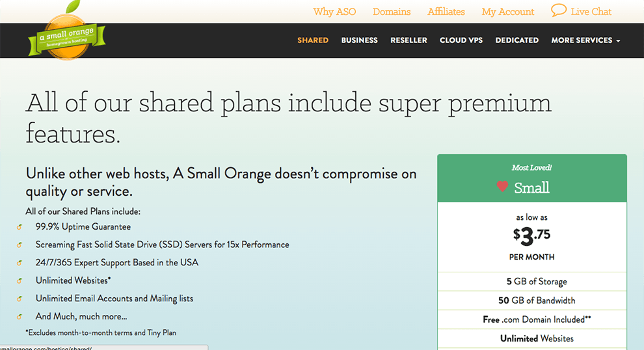Click the $3.75 per month price
This screenshot has height=350, width=644.
pos(532,236)
